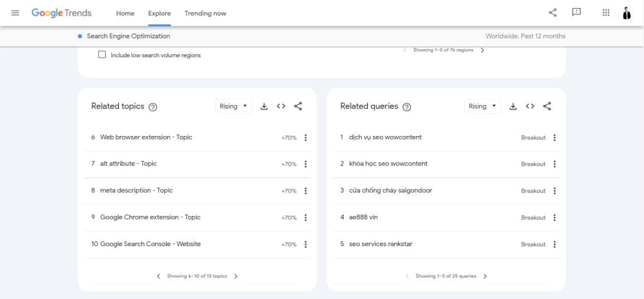Screen dimensions: 644x299
Task: Open query cửa chống cháy saigondoor
Action: (x=391, y=191)
